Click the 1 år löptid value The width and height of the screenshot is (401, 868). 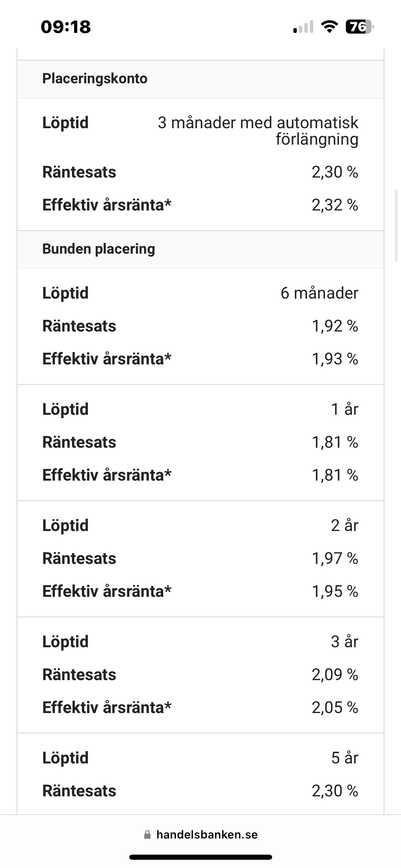click(x=344, y=409)
